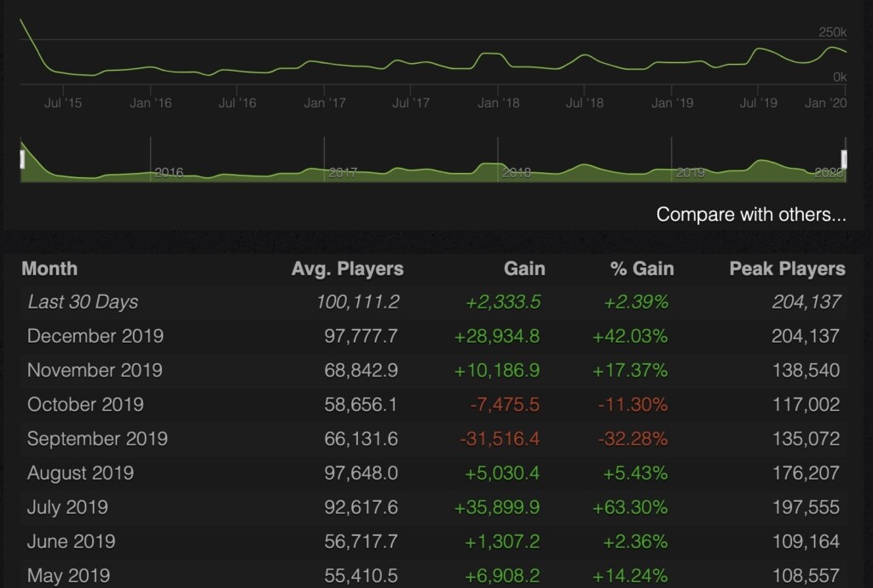Click the 2019 marker in the navigator
This screenshot has width=873, height=588.
[x=691, y=173]
